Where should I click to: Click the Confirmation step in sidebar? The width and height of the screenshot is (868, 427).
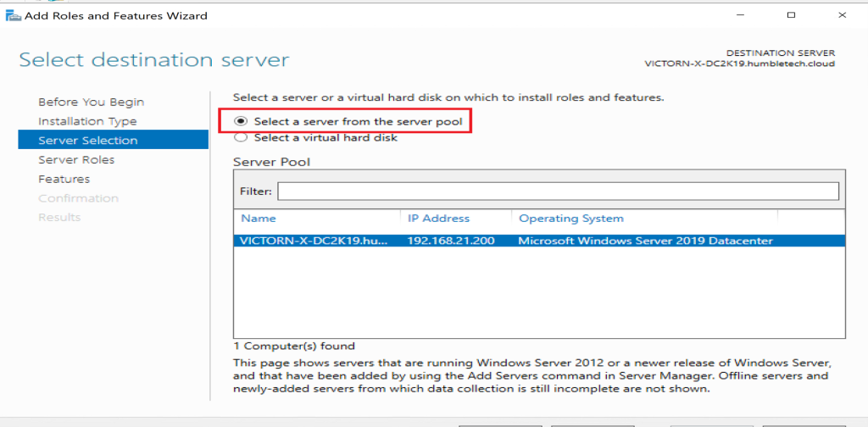coord(78,198)
